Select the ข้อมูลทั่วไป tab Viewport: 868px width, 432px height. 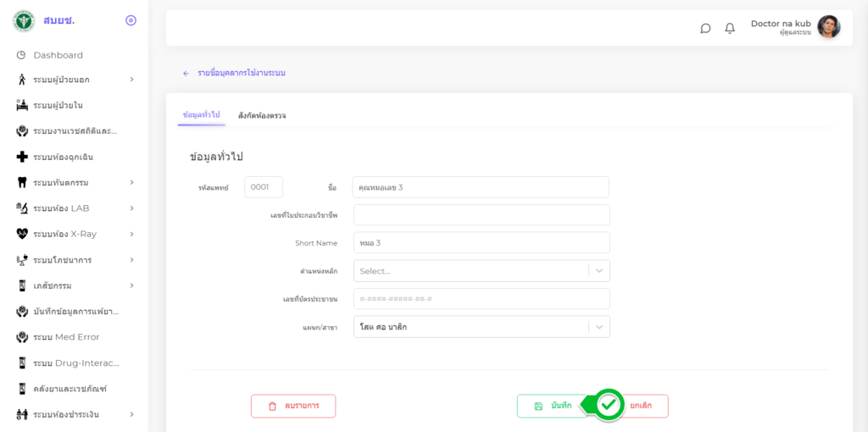201,114
